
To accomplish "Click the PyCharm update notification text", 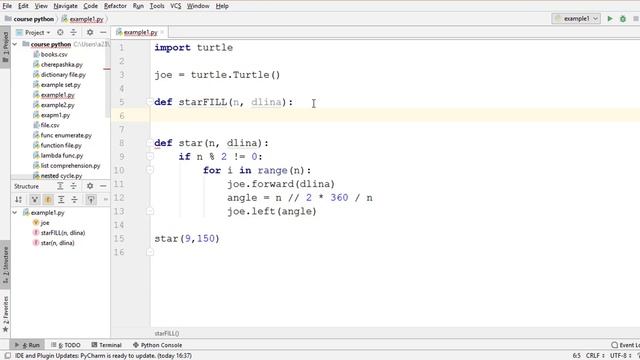I will tap(103, 356).
